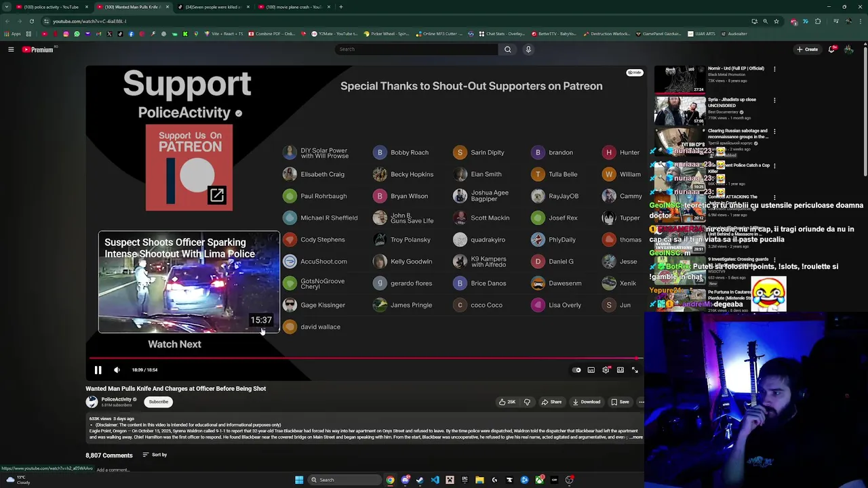Screen dimensions: 868x488
Task: Play the suggested Lima Police shootout video
Action: 189,282
